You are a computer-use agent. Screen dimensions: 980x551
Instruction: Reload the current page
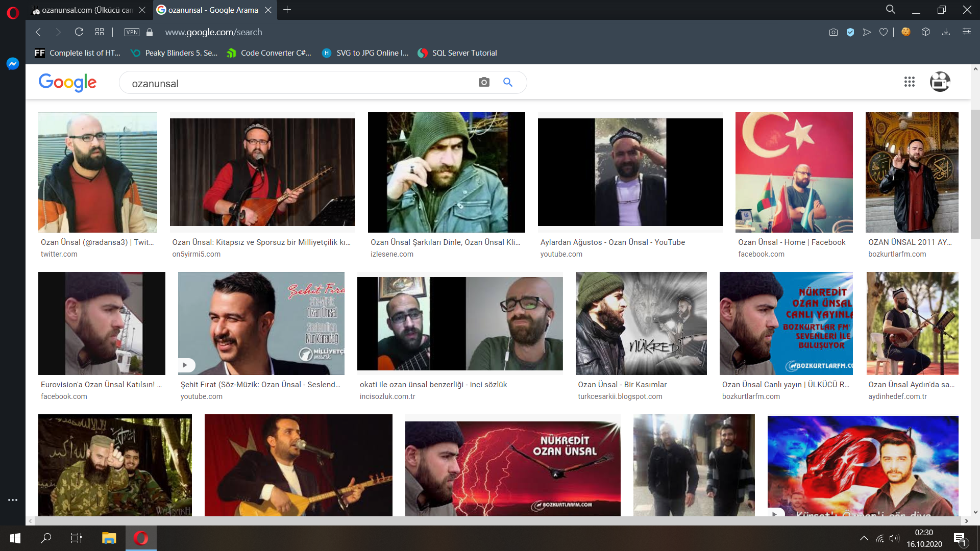79,32
